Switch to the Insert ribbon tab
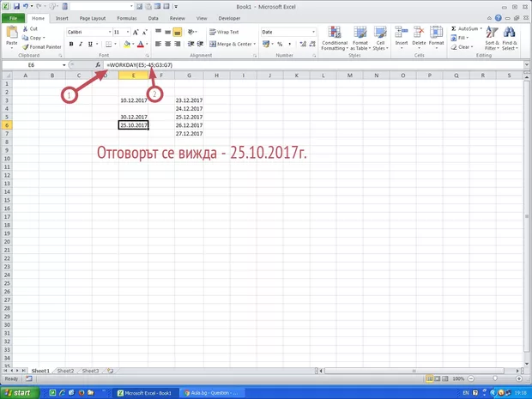Image resolution: width=532 pixels, height=399 pixels. [62, 18]
